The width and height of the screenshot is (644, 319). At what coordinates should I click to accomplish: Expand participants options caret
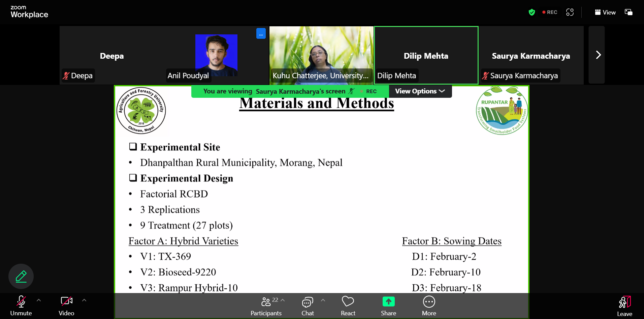[283, 300]
